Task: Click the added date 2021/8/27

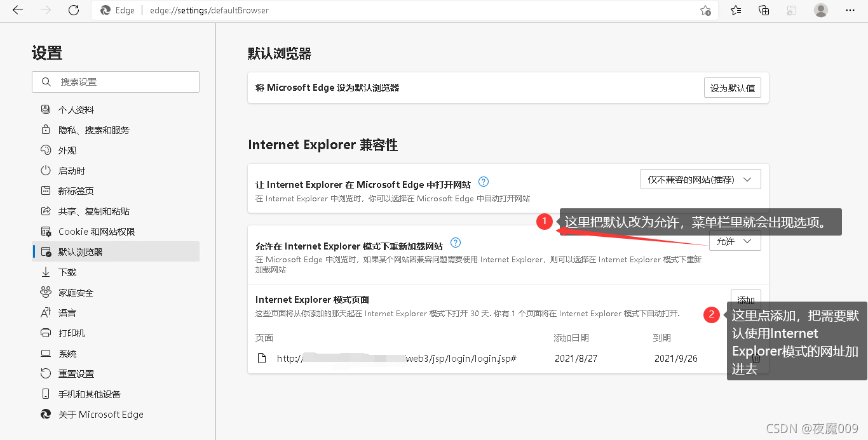Action: pyautogui.click(x=576, y=359)
